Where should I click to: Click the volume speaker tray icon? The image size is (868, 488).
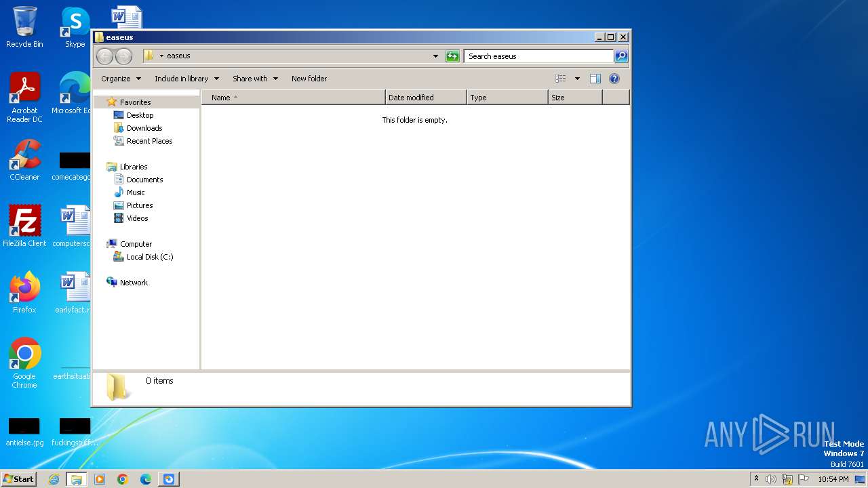pyautogui.click(x=771, y=479)
